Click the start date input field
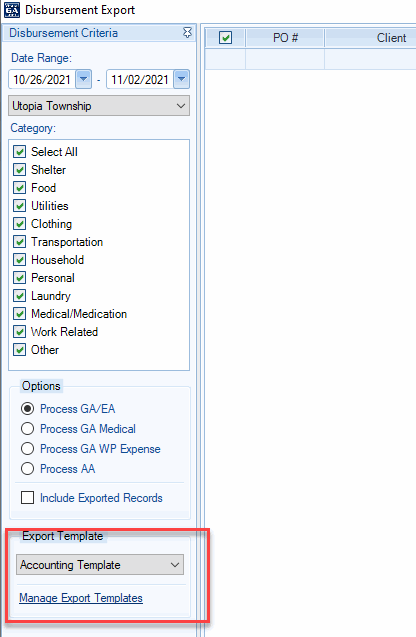Image resolution: width=416 pixels, height=637 pixels. (x=42, y=79)
